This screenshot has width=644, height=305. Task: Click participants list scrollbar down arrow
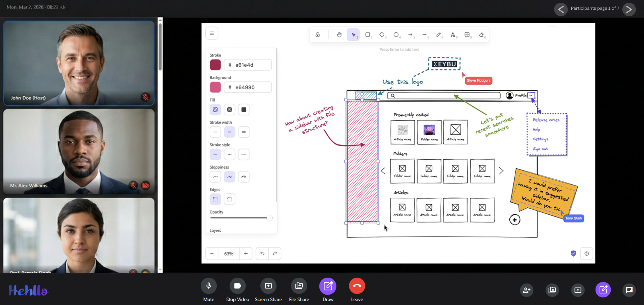tap(160, 270)
